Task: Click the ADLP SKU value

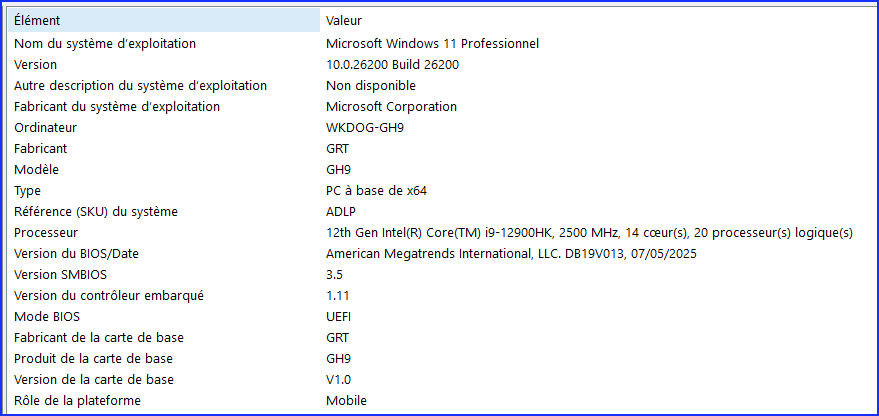Action: (x=341, y=212)
